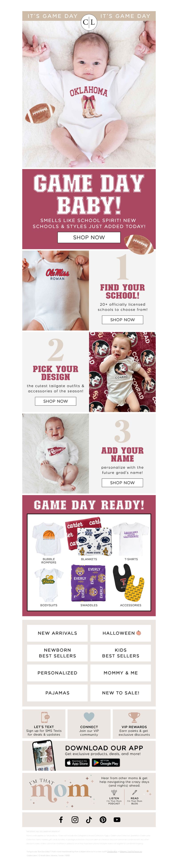
Task: Select the Halloween menu tile
Action: pos(121,633)
